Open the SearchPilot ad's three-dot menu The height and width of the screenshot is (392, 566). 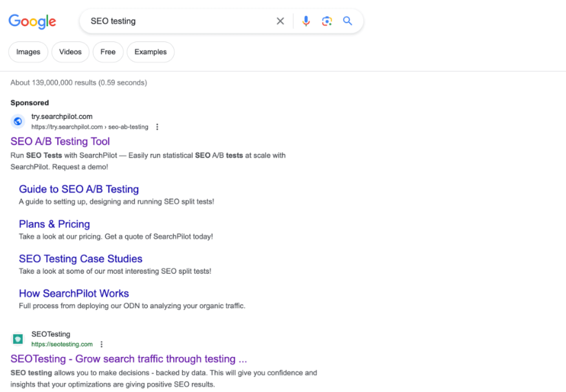[x=157, y=127]
